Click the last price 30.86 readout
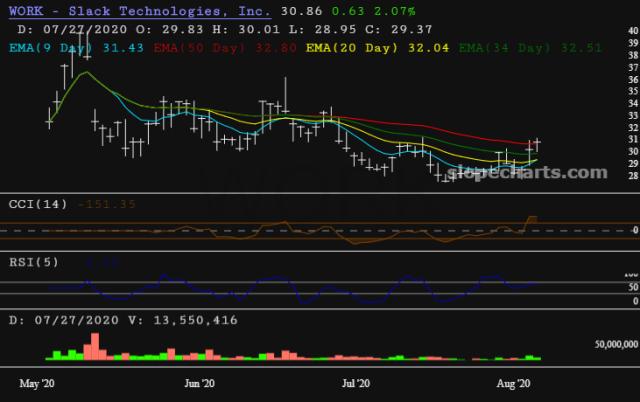 pyautogui.click(x=302, y=11)
